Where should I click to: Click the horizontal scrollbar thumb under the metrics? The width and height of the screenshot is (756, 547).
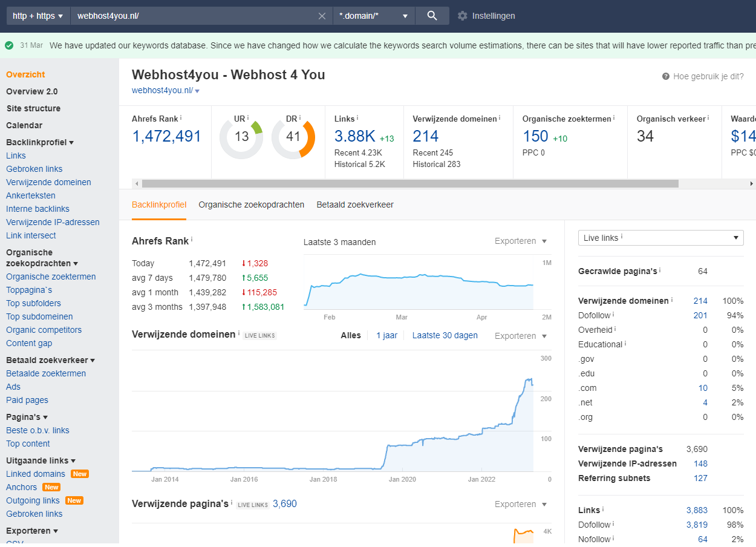[410, 183]
